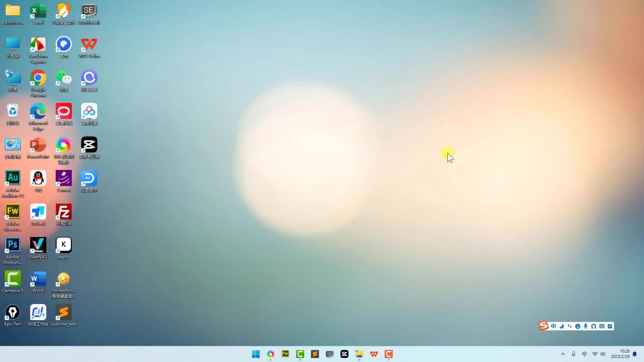Image resolution: width=644 pixels, height=362 pixels.
Task: Open the Sogou toolbox grid icon
Action: [610, 326]
